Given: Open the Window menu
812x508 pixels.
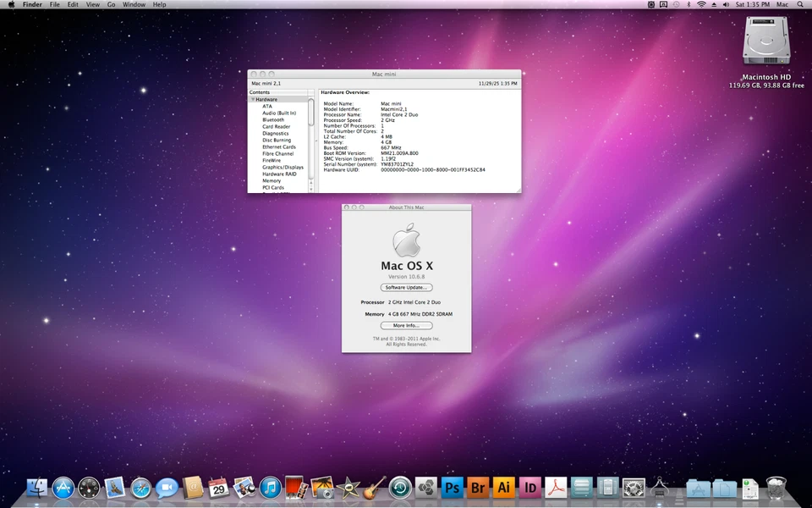Looking at the screenshot, I should (134, 4).
